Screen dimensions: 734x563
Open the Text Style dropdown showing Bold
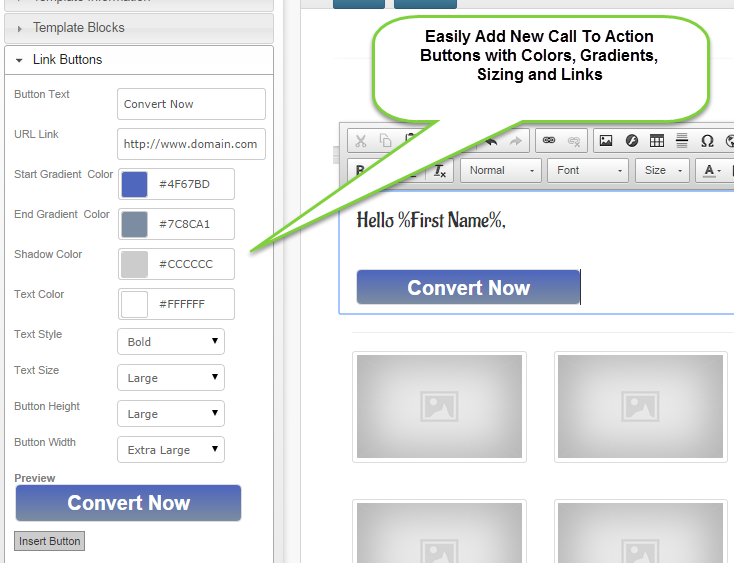(171, 342)
